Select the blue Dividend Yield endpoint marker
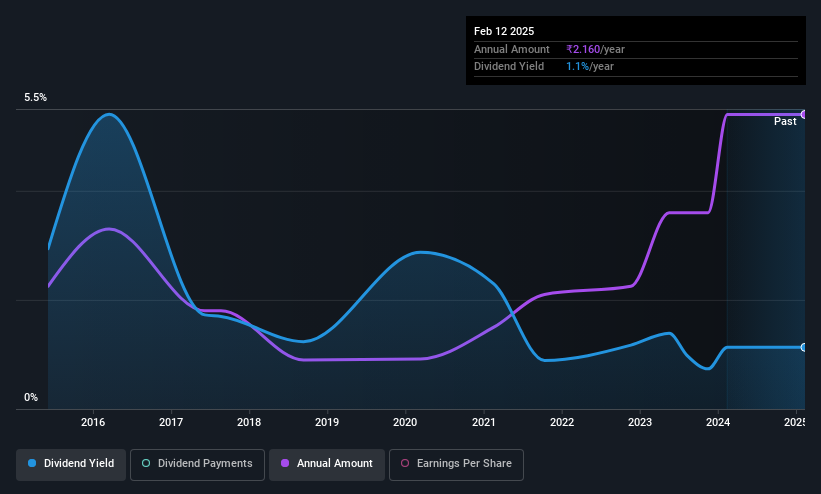 coord(803,347)
